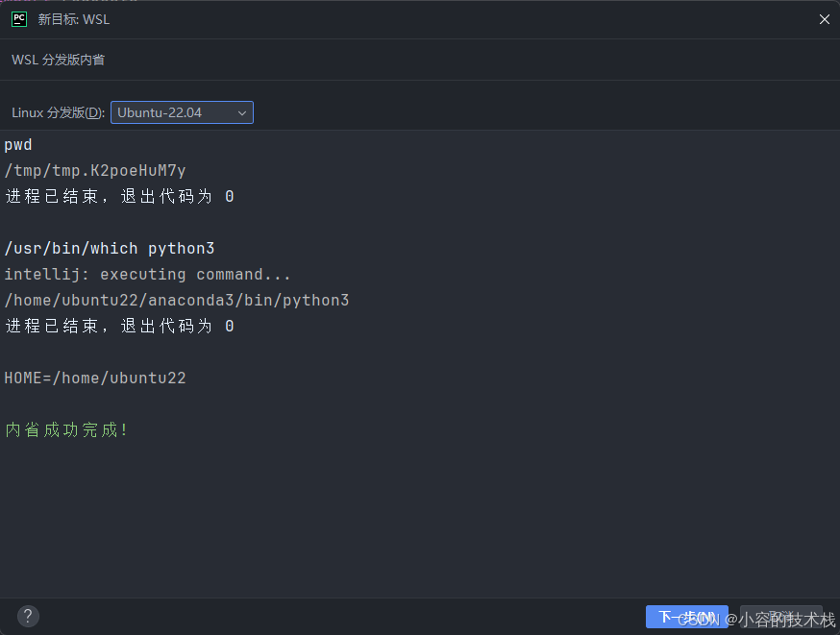This screenshot has height=635, width=840.
Task: Click the '进程已结束，退出代码为 0' line after python3 path
Action: point(119,326)
